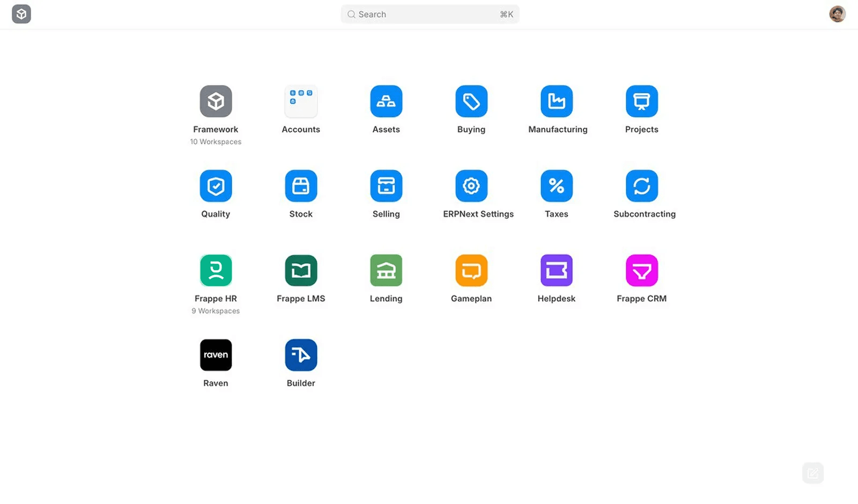The image size is (858, 504).
Task: Launch the Subcontracting icon
Action: [x=642, y=186]
